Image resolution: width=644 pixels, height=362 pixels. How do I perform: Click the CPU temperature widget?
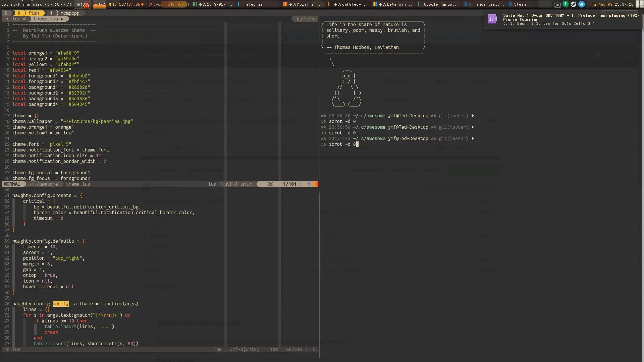tap(83, 4)
